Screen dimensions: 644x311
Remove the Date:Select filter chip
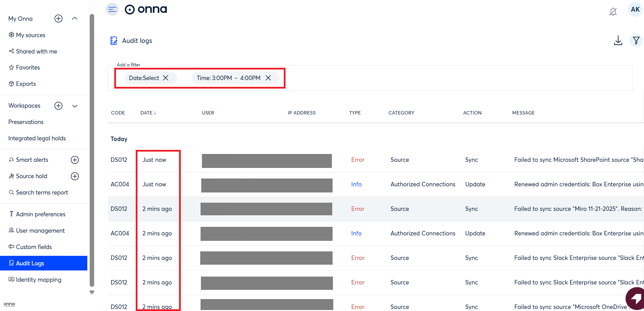[166, 78]
